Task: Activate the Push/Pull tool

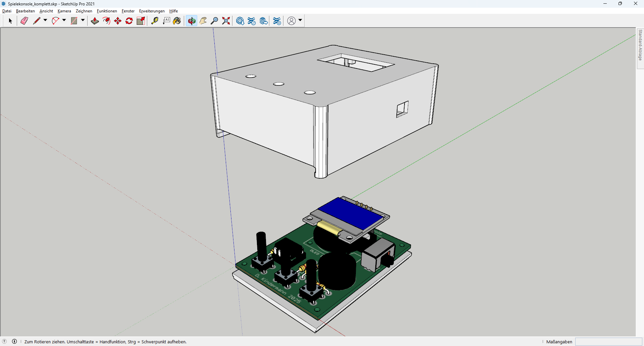Action: point(95,20)
